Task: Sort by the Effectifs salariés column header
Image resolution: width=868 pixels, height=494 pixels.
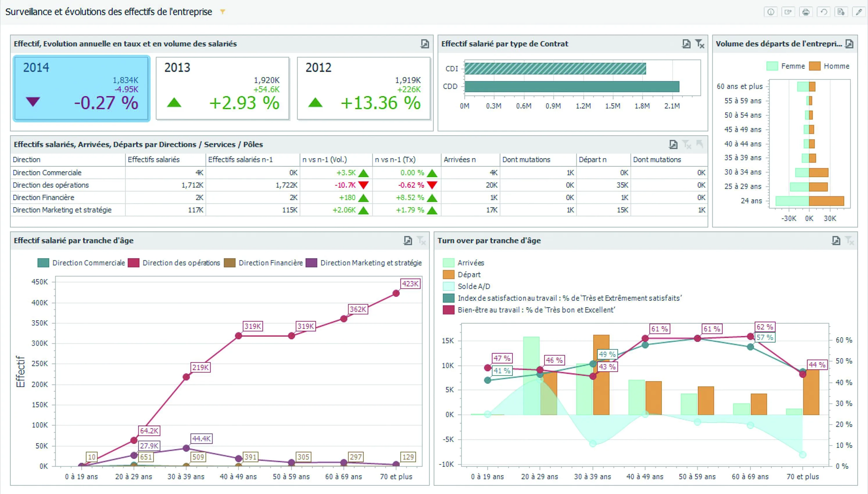Action: tap(154, 160)
